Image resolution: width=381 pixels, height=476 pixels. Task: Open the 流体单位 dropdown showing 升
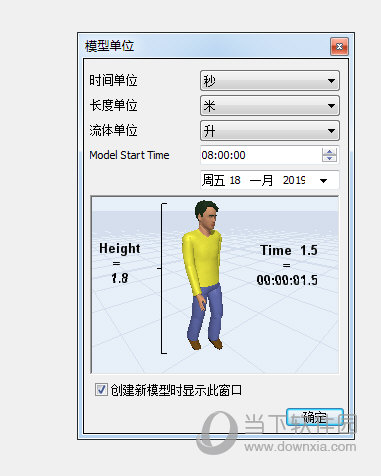[270, 131]
